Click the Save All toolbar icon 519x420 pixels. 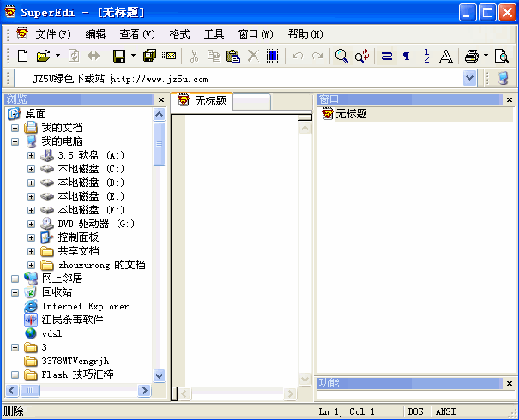tap(149, 56)
